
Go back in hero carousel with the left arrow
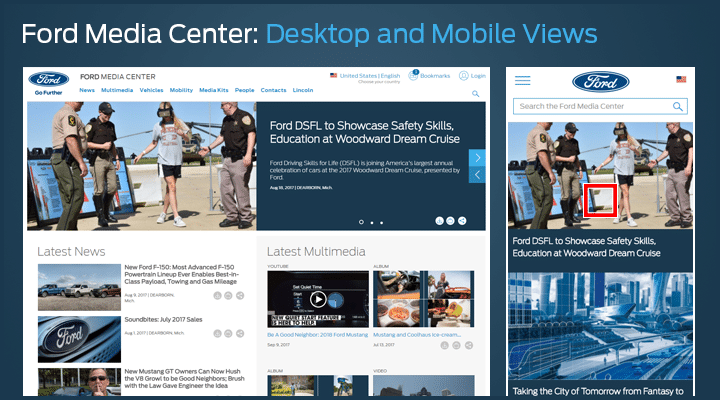[478, 175]
